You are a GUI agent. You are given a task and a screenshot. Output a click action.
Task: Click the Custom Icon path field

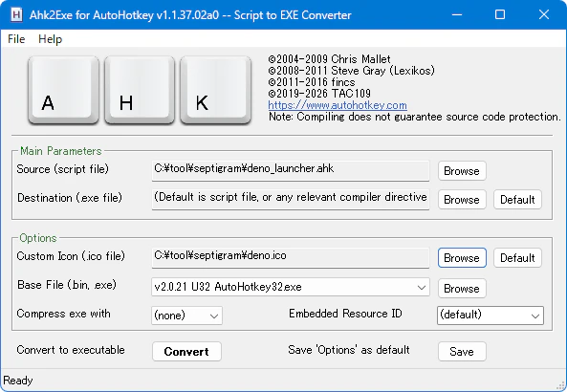click(291, 257)
